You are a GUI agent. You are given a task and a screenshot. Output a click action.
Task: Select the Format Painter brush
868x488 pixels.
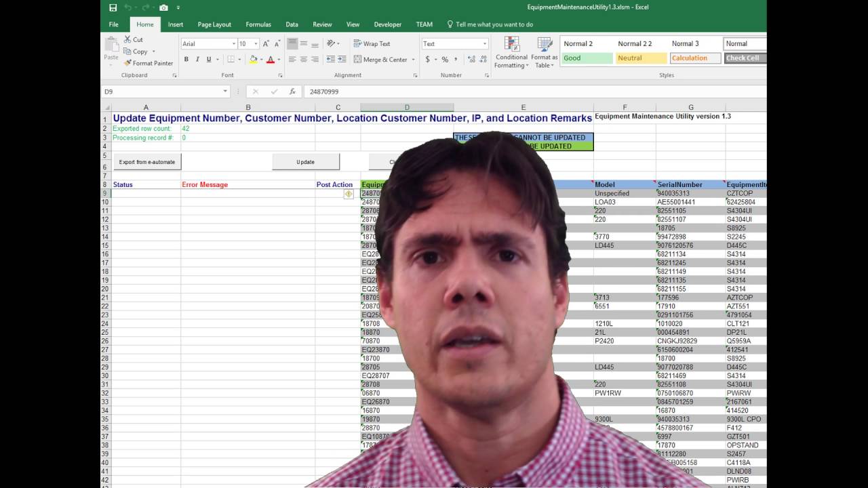127,63
